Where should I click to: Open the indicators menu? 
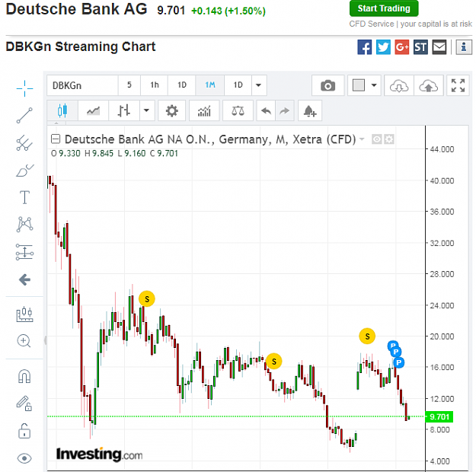(204, 111)
